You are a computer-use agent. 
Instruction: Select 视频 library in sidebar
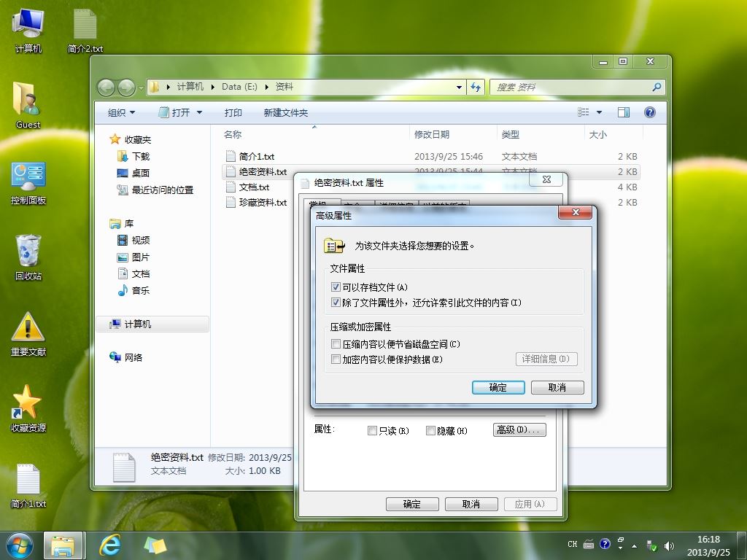coord(133,240)
